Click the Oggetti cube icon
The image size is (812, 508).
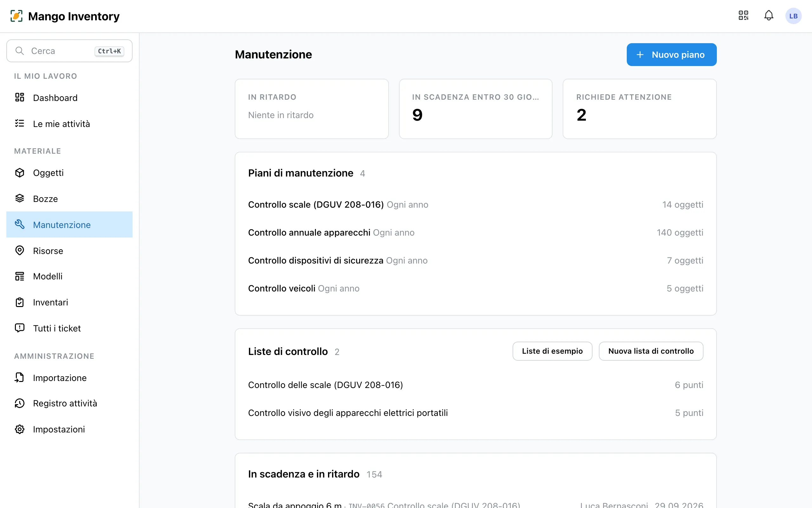coord(19,172)
